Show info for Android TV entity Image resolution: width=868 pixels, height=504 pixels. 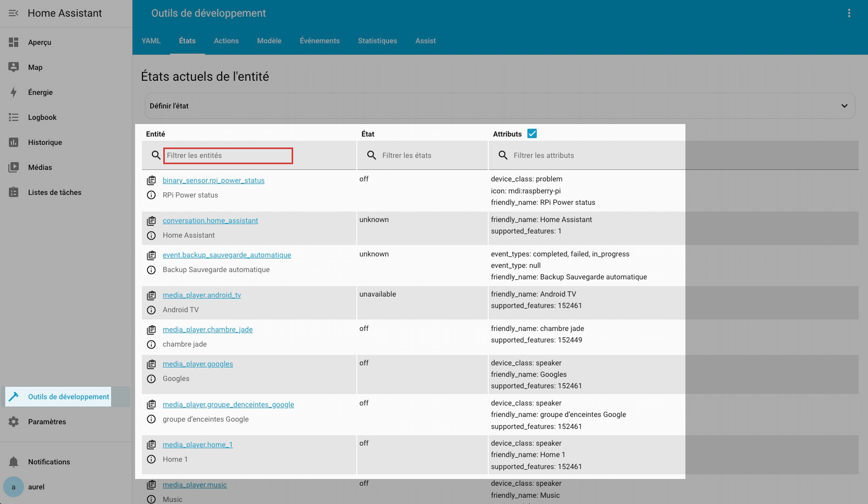[151, 310]
